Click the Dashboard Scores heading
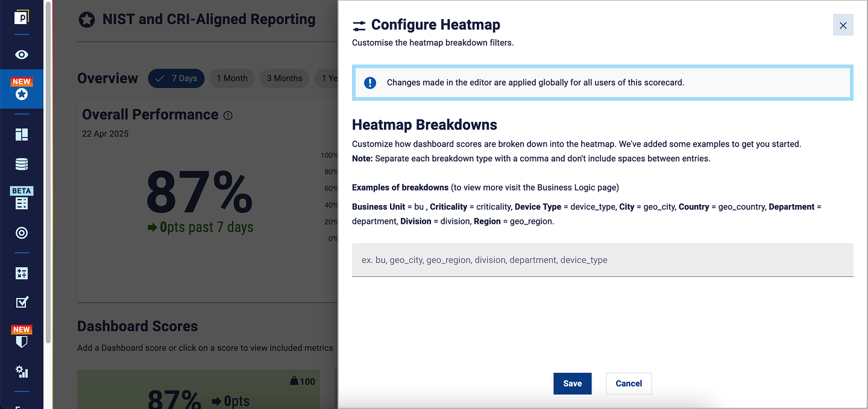Image resolution: width=868 pixels, height=409 pixels. [137, 326]
